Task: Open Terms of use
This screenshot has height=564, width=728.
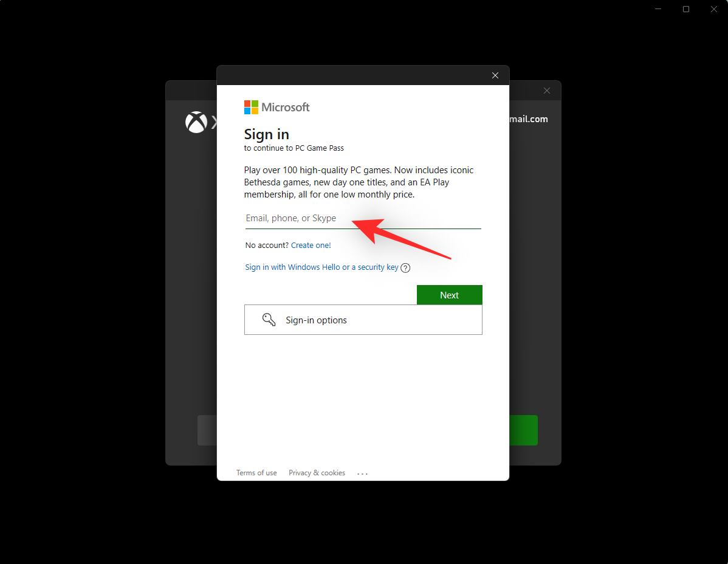Action: click(256, 473)
